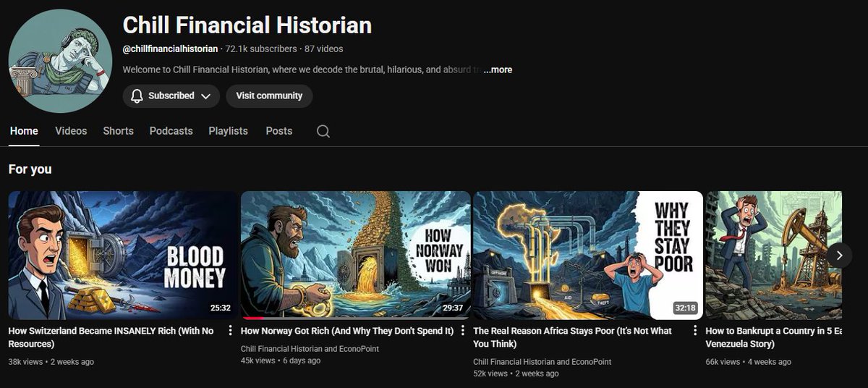Switch to the Home tab
868x388 pixels.
24,131
